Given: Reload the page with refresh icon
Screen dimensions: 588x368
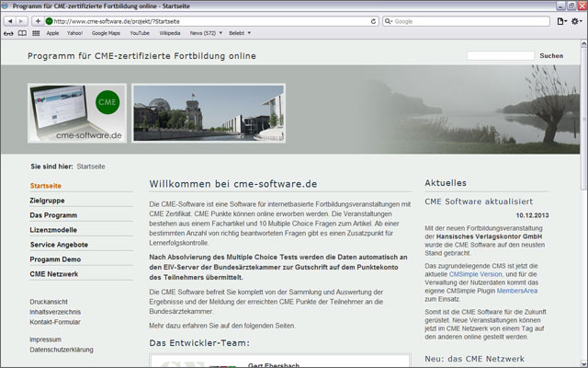Looking at the screenshot, I should tap(373, 21).
